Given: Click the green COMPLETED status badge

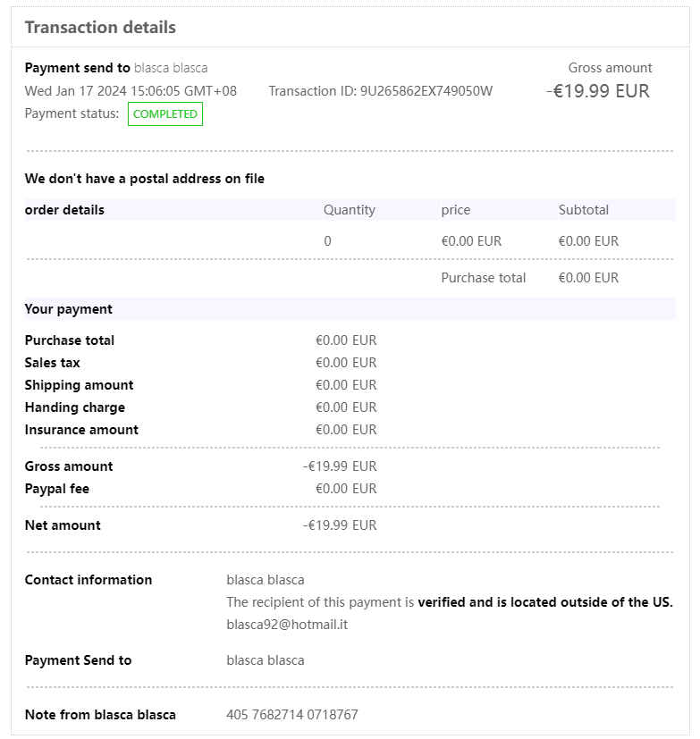Looking at the screenshot, I should click(x=165, y=114).
